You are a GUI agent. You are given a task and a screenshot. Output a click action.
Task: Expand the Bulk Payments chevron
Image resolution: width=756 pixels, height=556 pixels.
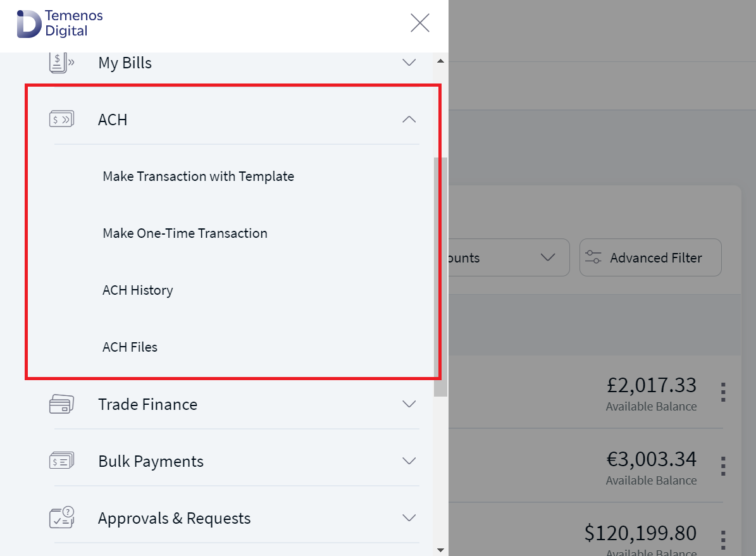point(409,461)
